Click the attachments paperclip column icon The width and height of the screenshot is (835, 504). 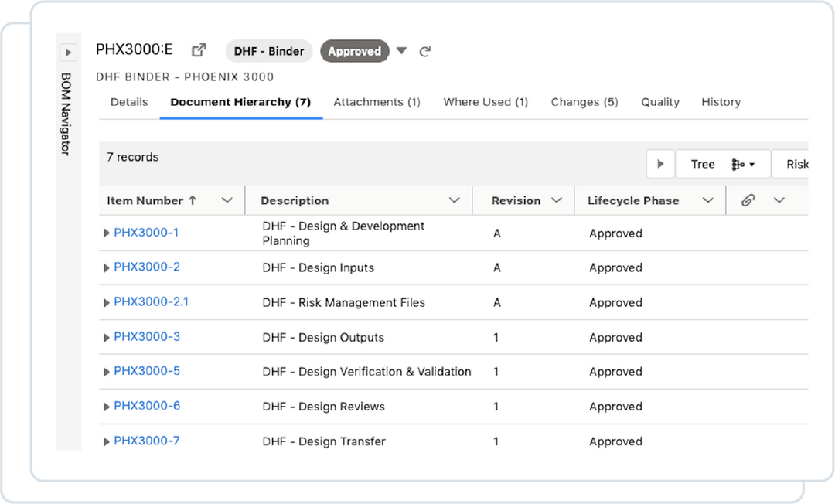tap(747, 199)
